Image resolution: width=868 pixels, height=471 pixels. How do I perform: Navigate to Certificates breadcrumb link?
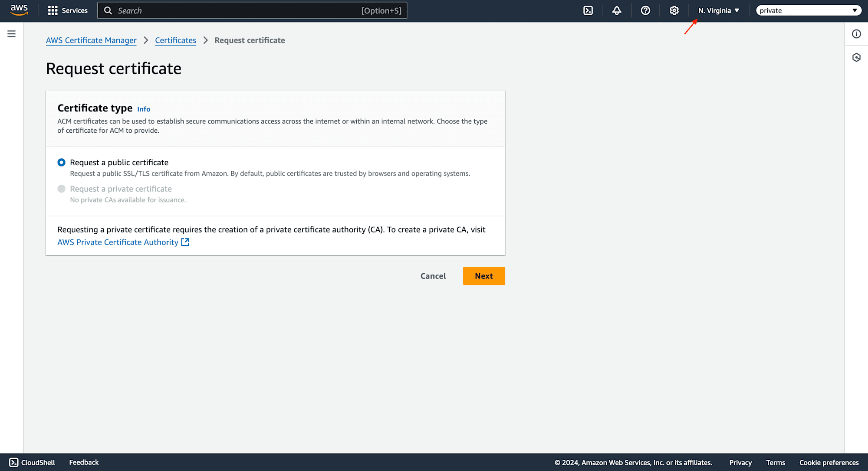click(x=176, y=40)
